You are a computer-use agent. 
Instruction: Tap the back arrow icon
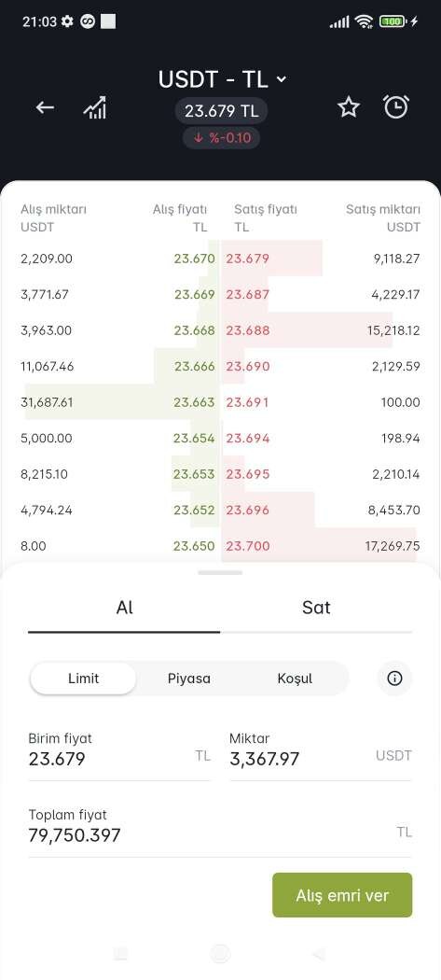(45, 108)
